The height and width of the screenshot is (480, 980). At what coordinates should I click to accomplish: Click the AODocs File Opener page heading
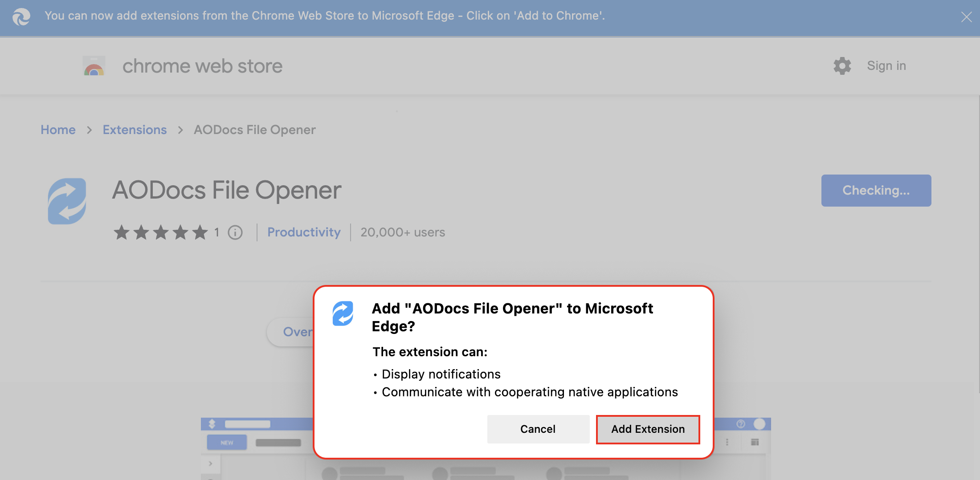[227, 191]
